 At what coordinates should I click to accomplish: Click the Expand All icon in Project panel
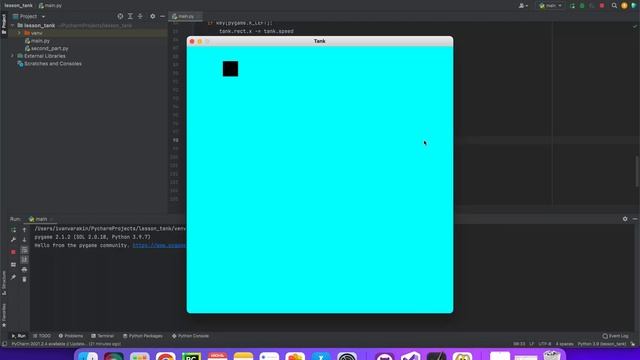pos(130,16)
